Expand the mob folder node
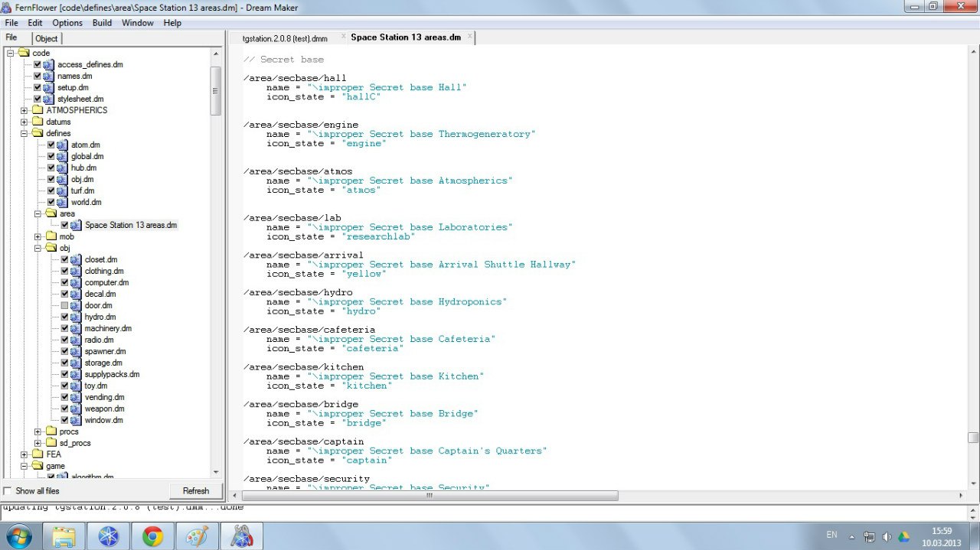The image size is (980, 550). [38, 236]
